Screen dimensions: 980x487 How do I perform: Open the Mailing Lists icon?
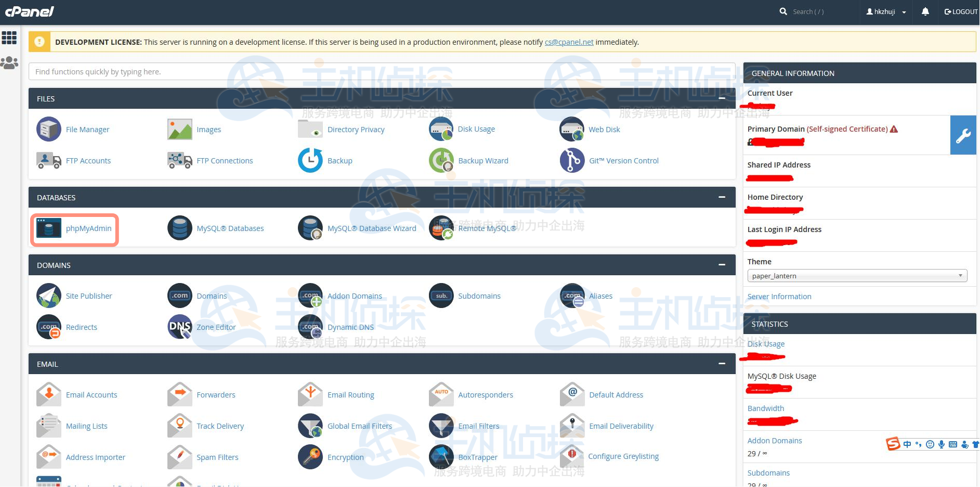[x=49, y=426]
